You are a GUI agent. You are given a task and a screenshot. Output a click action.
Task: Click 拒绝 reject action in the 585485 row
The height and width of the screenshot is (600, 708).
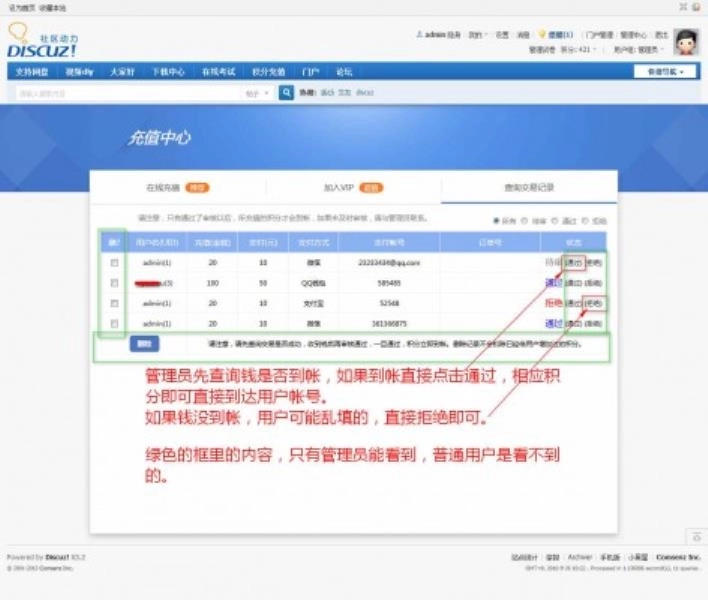[593, 283]
